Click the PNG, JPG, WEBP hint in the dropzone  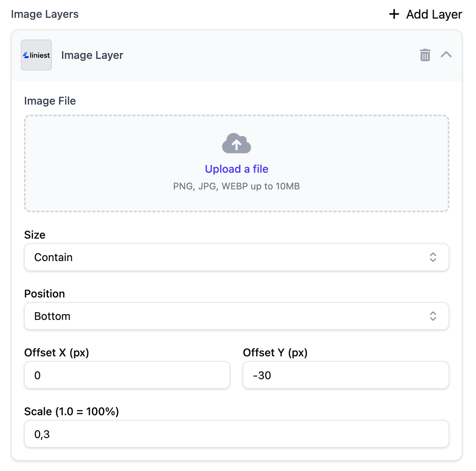pyautogui.click(x=236, y=186)
